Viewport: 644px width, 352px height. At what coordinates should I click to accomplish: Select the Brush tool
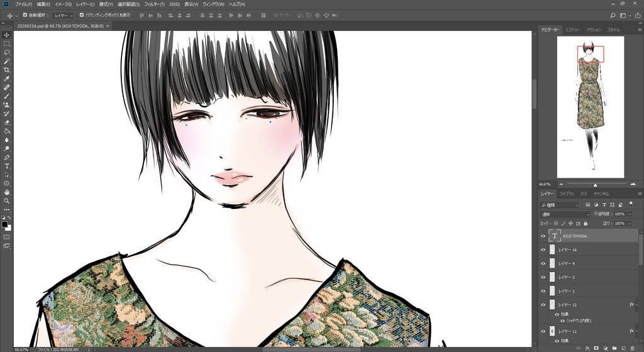[x=6, y=96]
